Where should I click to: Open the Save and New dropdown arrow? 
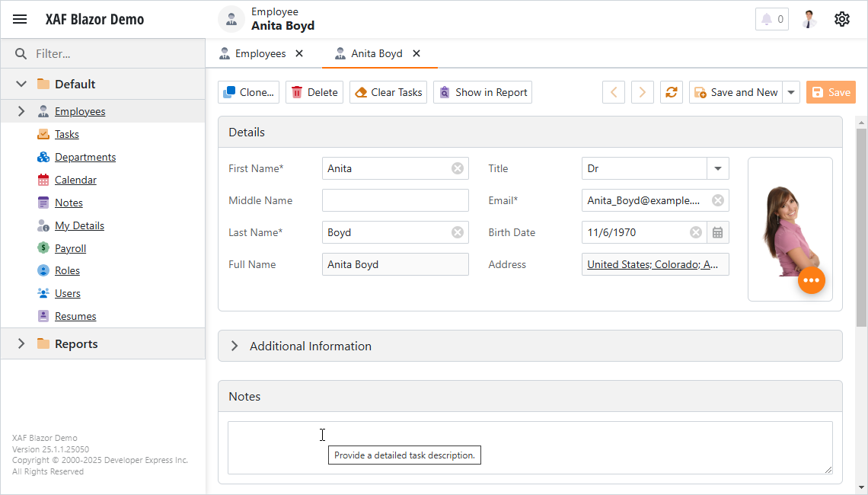[x=791, y=92]
